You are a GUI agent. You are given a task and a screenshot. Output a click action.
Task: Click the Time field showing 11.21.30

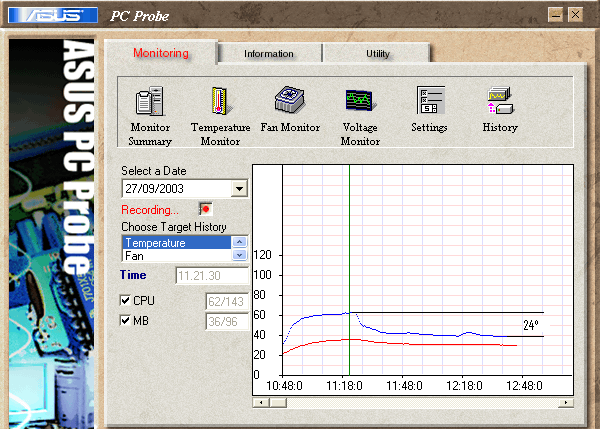pos(212,276)
